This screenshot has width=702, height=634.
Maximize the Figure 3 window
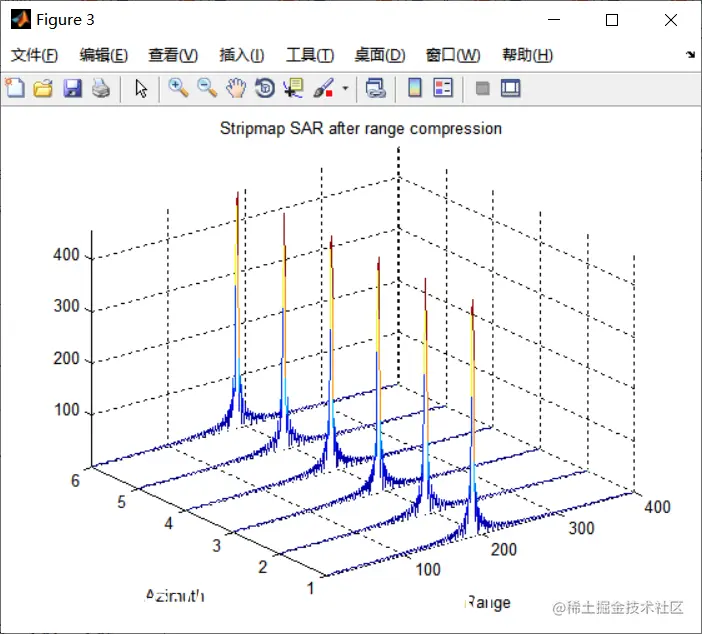click(x=612, y=20)
